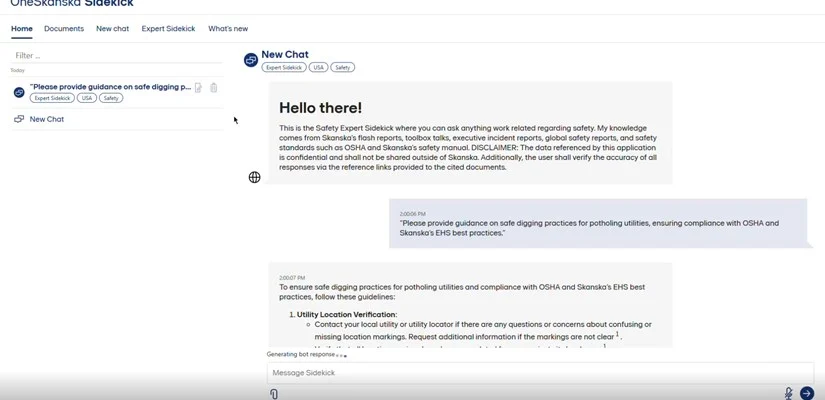Click the attach file paperclip icon
825x400 pixels.
click(274, 394)
